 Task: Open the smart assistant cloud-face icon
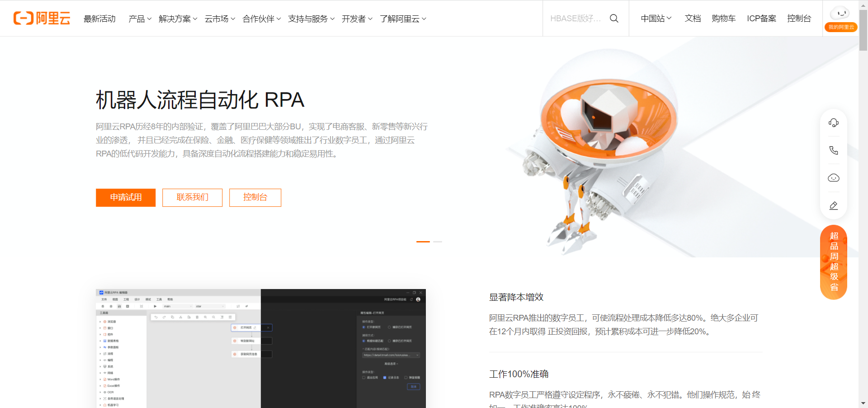pyautogui.click(x=834, y=178)
